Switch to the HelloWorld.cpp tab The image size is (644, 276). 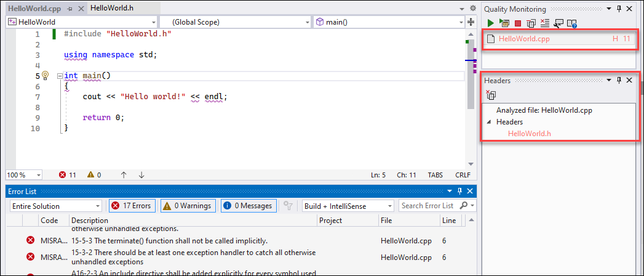[x=35, y=8]
